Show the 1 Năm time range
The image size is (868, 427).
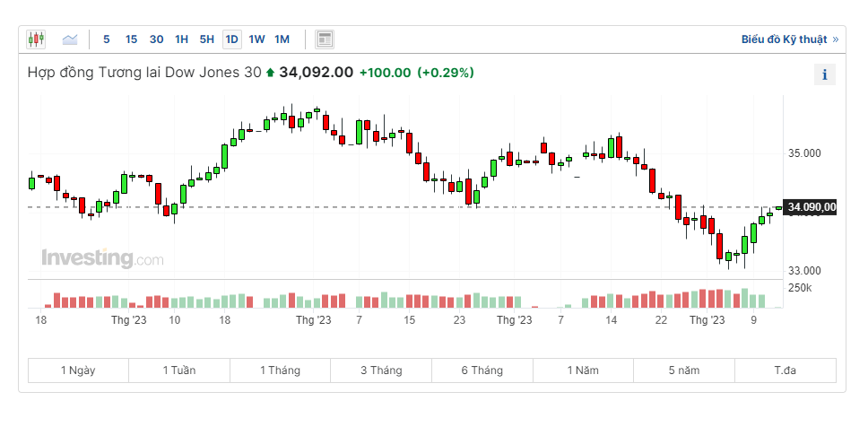pyautogui.click(x=583, y=370)
